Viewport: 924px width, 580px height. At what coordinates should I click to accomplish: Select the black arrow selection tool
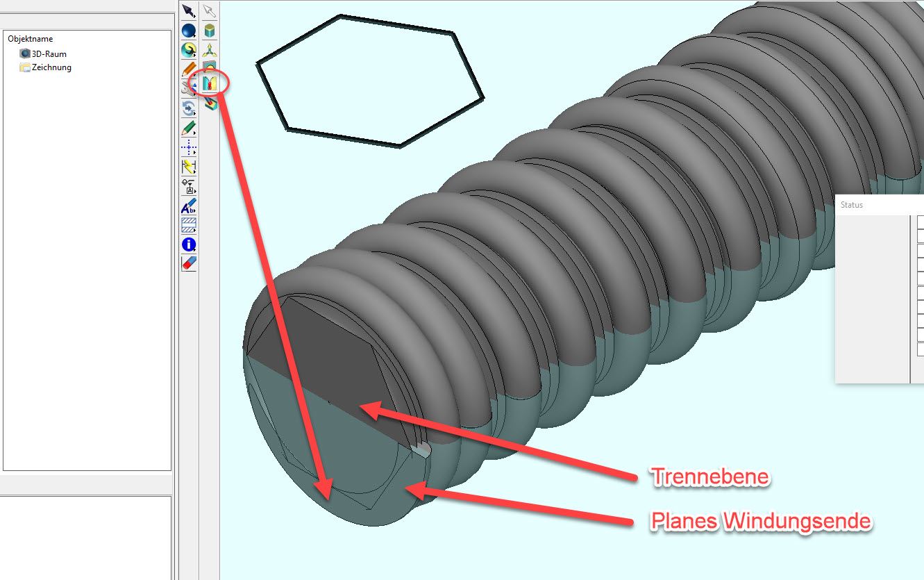tap(188, 11)
